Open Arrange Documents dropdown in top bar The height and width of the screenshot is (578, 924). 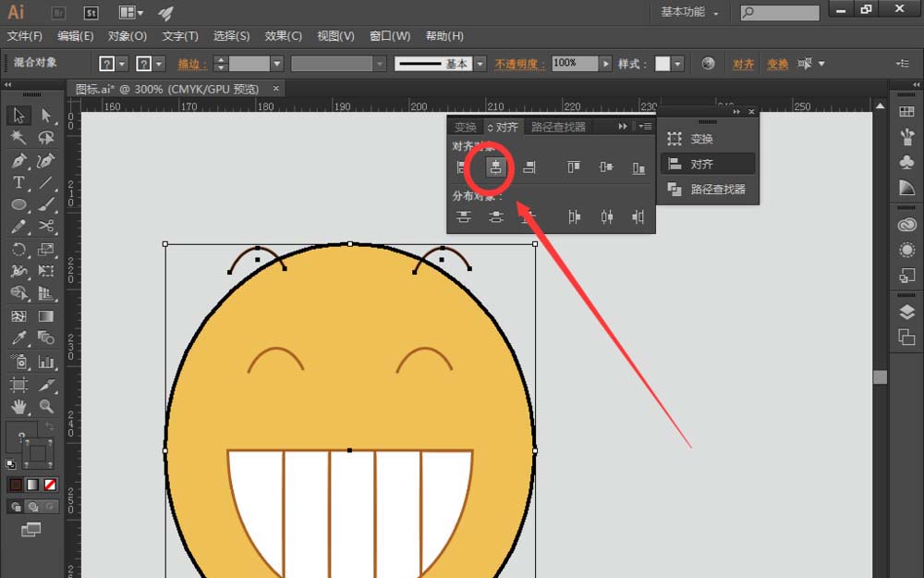click(x=131, y=12)
